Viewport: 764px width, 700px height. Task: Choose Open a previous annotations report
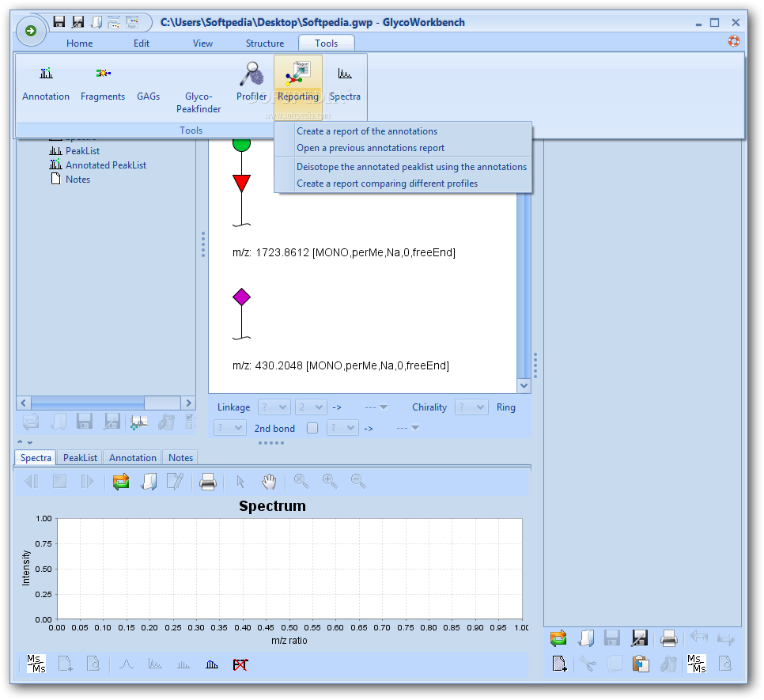pyautogui.click(x=370, y=148)
